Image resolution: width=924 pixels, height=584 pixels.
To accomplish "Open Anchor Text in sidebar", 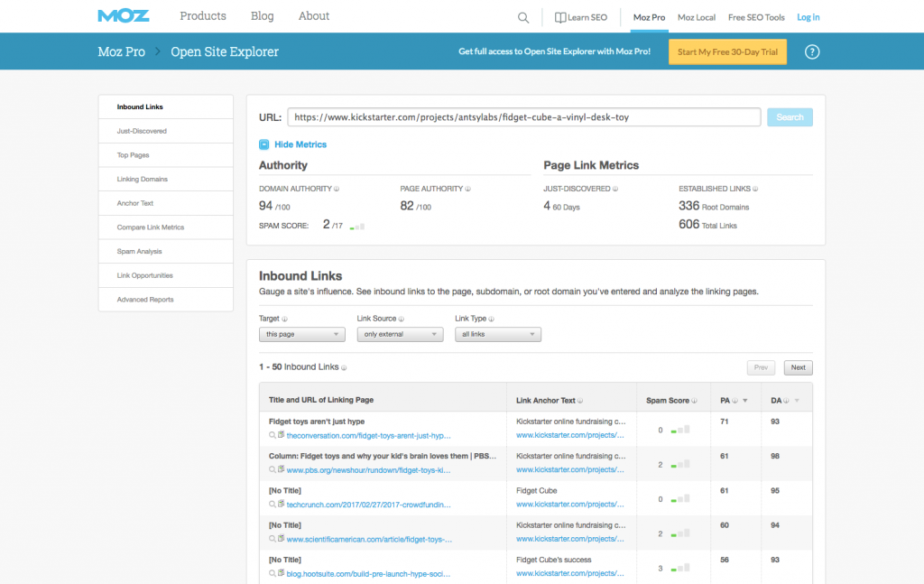I will point(166,203).
